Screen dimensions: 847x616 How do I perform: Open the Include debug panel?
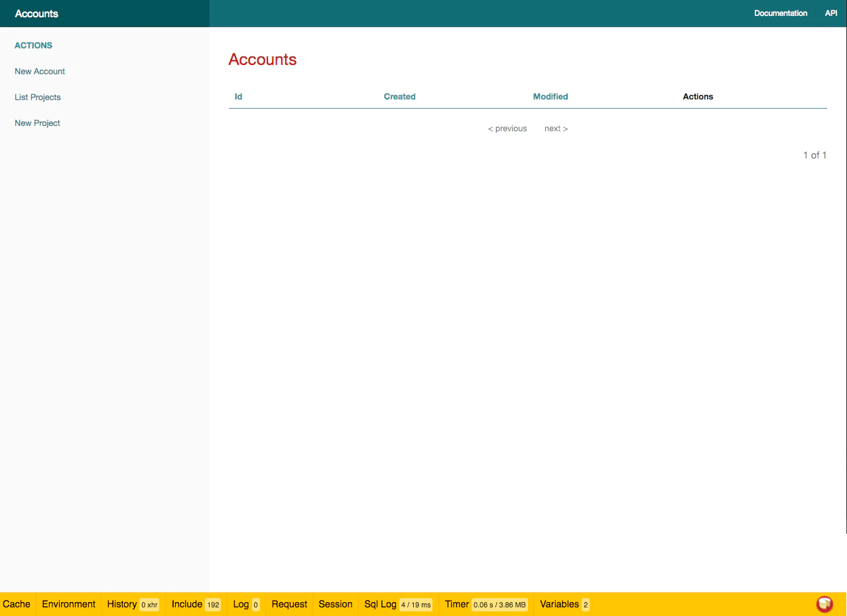pos(196,604)
